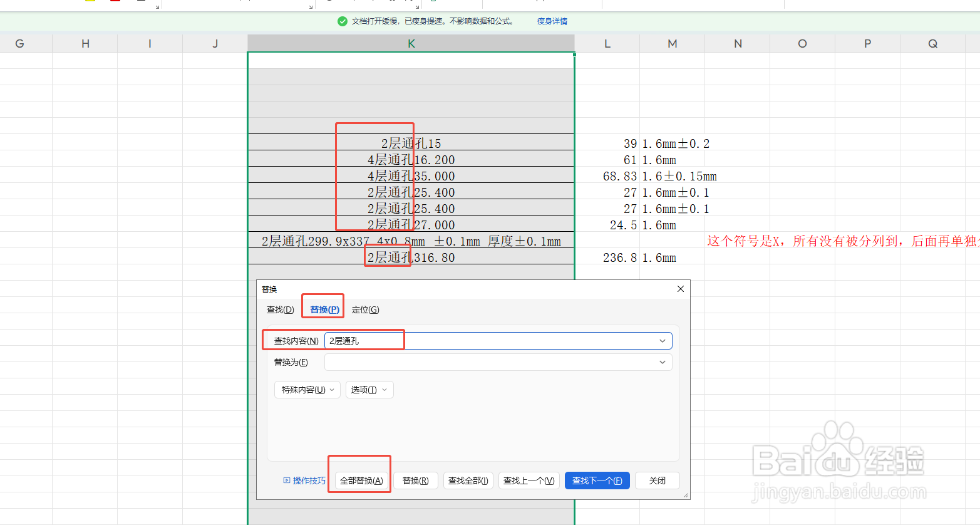Select the cell with value 39

point(607,143)
